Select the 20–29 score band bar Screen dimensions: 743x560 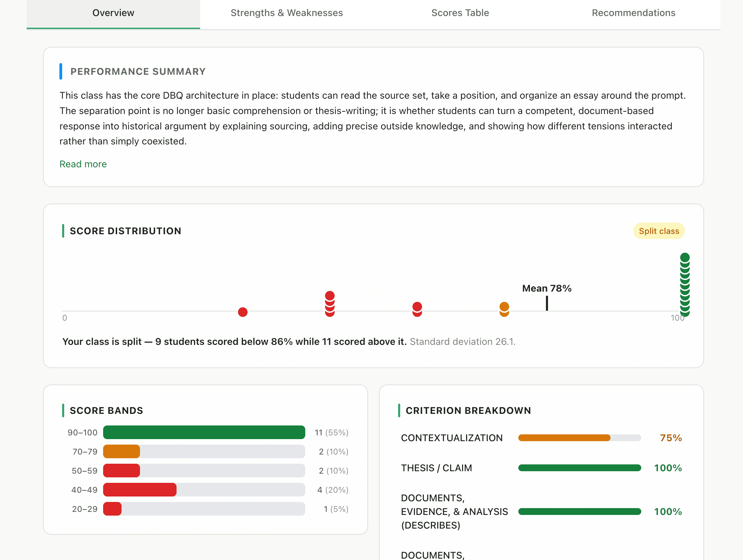pos(112,509)
